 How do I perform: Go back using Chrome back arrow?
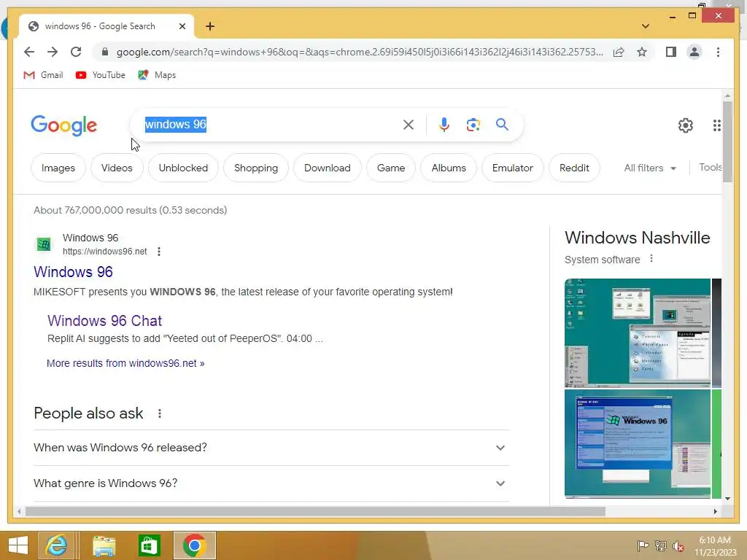(x=29, y=52)
